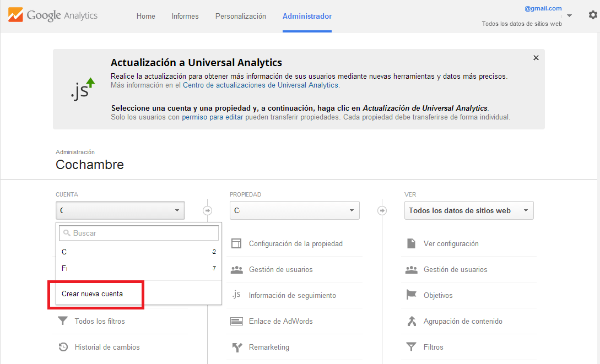Click the .js upgrade icon in banner

[82, 89]
